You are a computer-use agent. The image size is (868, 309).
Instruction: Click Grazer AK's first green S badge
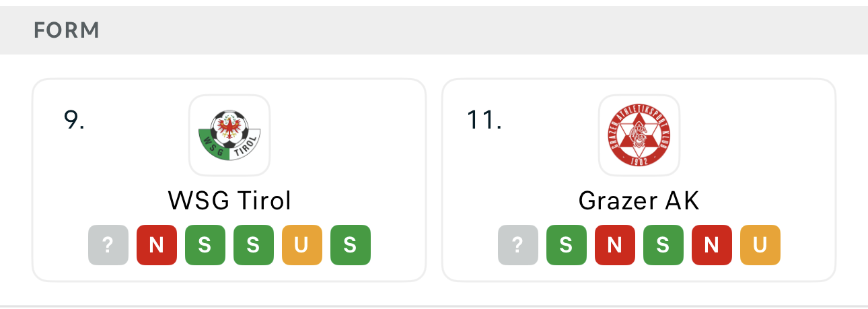pyautogui.click(x=567, y=245)
